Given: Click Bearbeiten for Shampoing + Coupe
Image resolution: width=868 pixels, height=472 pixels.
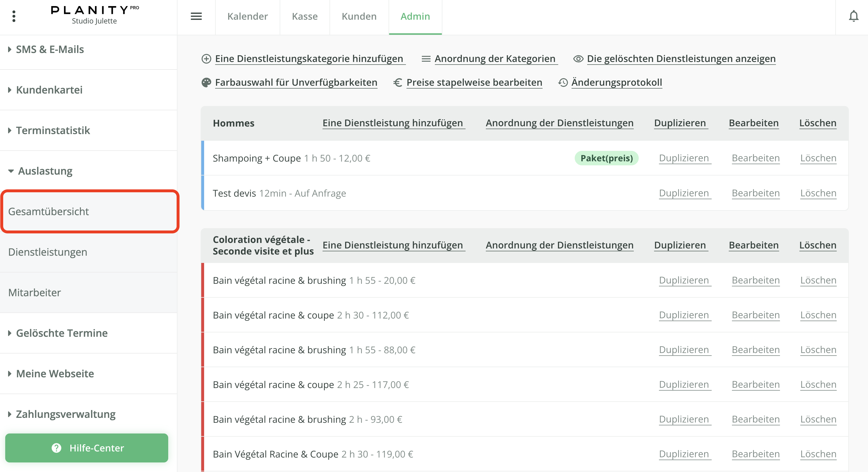Looking at the screenshot, I should 755,158.
